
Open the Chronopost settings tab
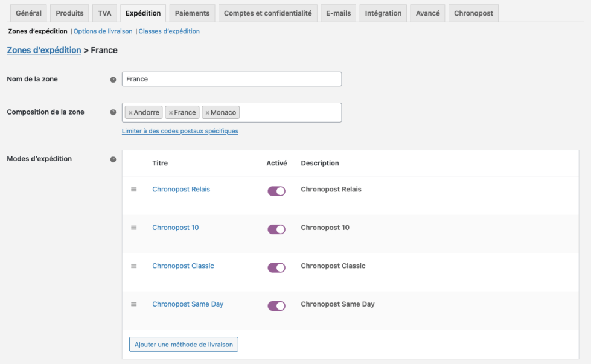pos(473,13)
